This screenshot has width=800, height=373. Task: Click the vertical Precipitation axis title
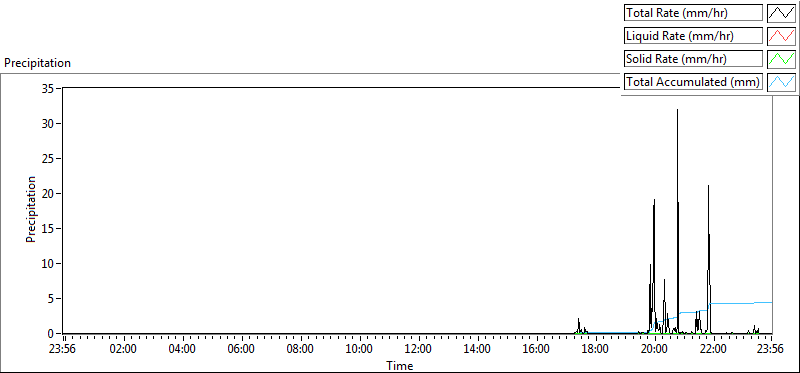click(x=31, y=210)
